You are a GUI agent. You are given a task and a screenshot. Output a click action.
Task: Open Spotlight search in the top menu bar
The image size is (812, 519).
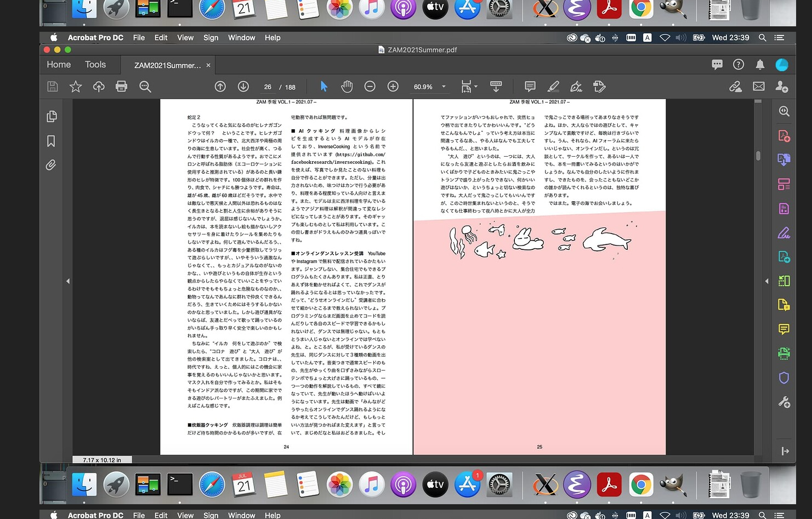coord(762,38)
